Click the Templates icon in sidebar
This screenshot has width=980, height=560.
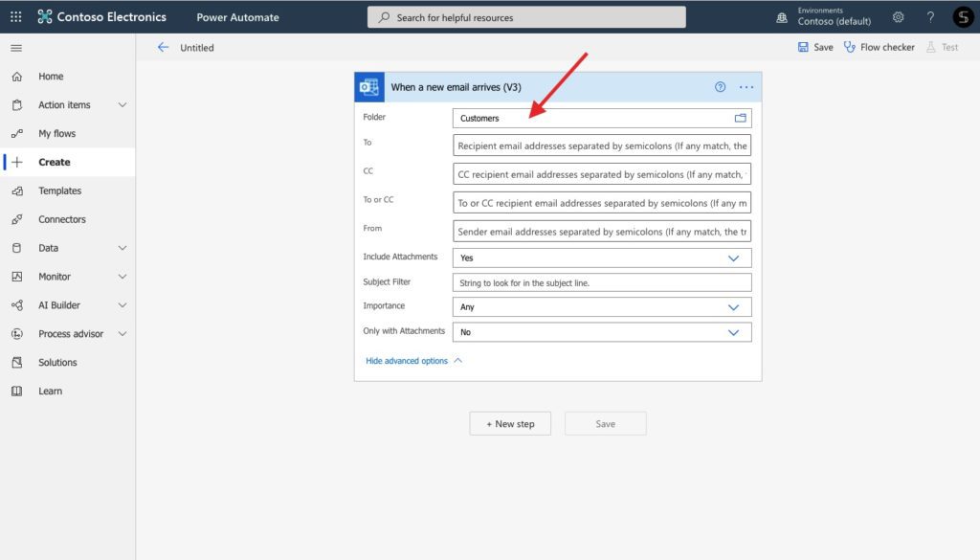tap(17, 190)
